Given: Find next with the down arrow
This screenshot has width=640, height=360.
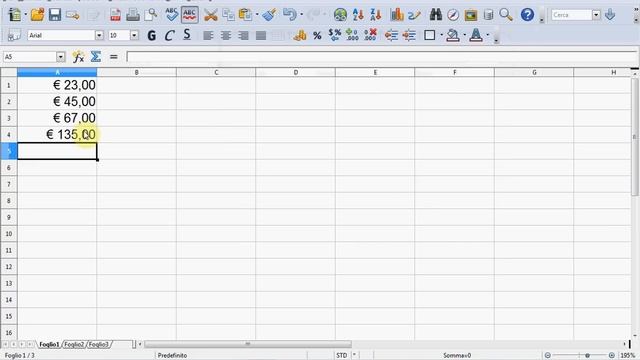Looking at the screenshot, I should [x=610, y=15].
